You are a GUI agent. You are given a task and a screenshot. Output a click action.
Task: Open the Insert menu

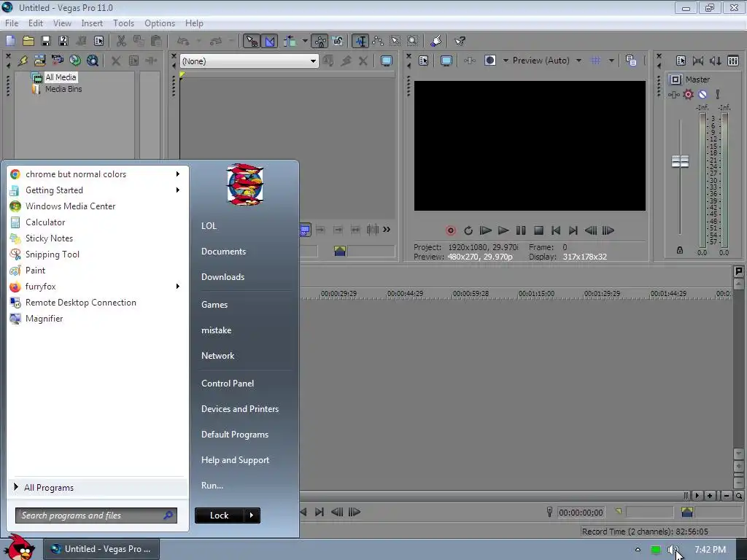[x=92, y=23]
